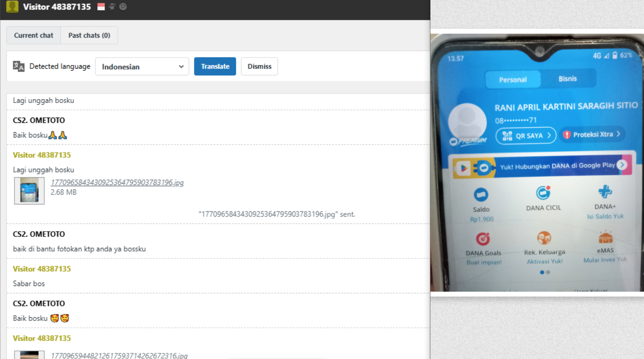Switch to the Current chat tab
Viewport: 644px width, 359px height.
(34, 35)
